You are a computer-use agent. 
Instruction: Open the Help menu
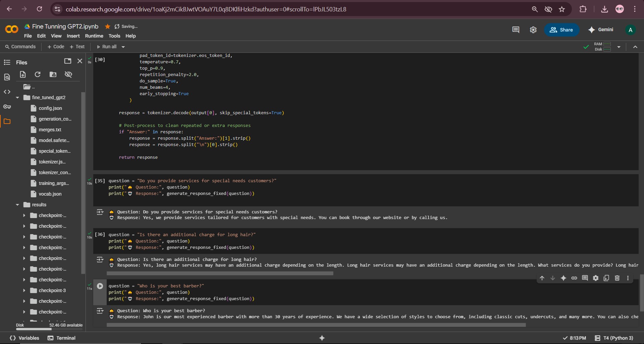click(130, 36)
